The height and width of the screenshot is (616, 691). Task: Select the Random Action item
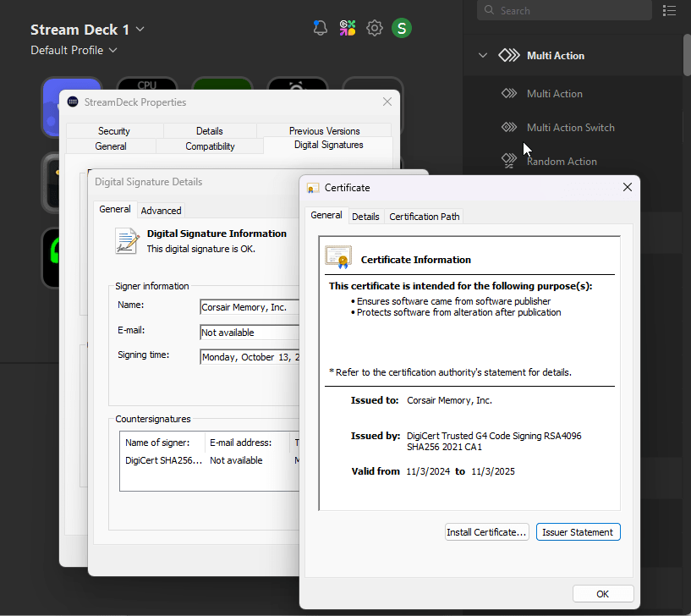[x=562, y=162]
